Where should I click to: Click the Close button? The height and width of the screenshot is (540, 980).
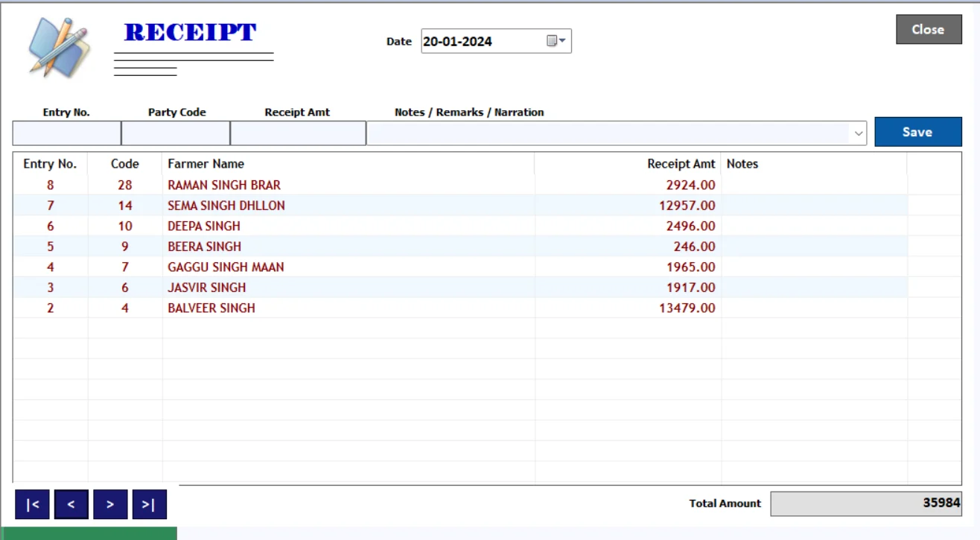pyautogui.click(x=928, y=29)
